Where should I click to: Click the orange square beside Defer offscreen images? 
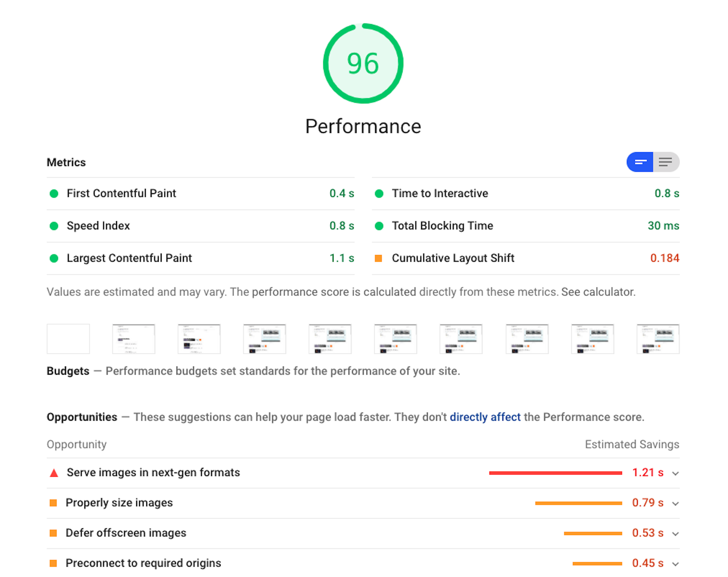(x=54, y=533)
